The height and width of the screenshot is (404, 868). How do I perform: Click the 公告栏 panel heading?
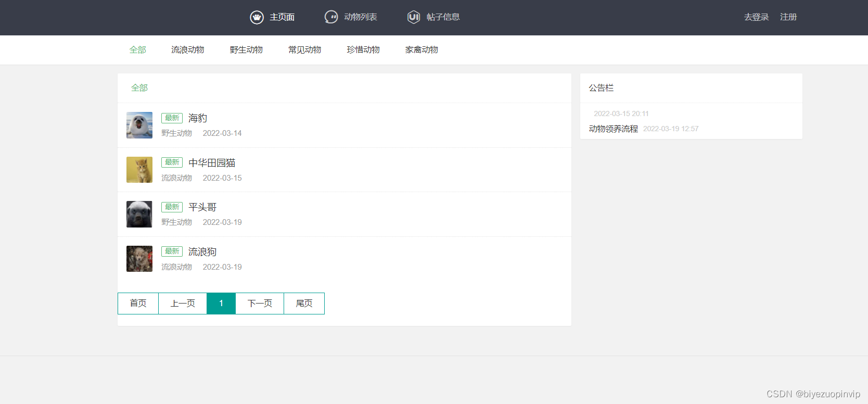coord(601,88)
